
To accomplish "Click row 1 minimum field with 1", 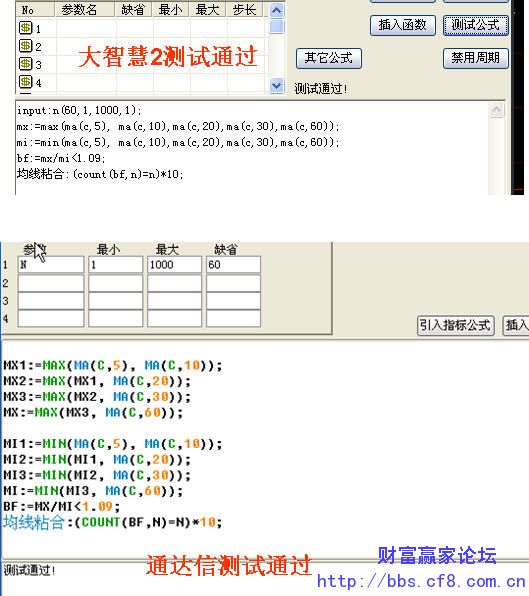I will click(116, 265).
